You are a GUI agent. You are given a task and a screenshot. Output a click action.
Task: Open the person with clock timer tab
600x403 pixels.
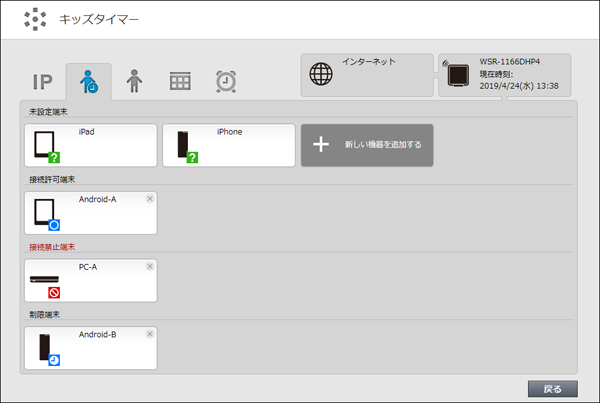coord(89,82)
